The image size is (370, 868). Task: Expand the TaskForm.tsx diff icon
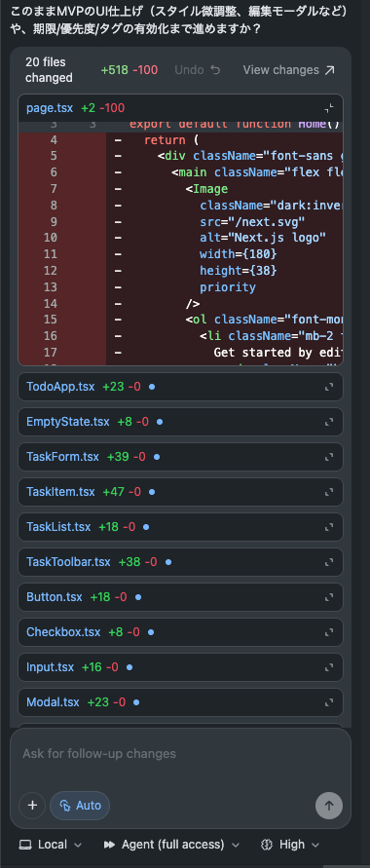tap(329, 457)
